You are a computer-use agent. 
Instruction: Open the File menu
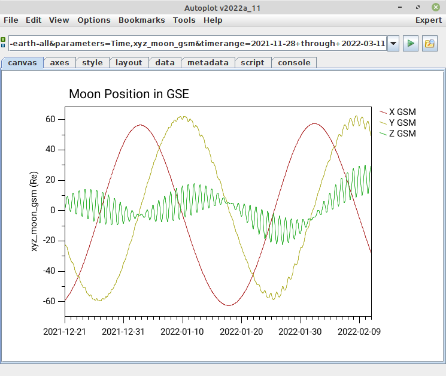click(x=11, y=20)
